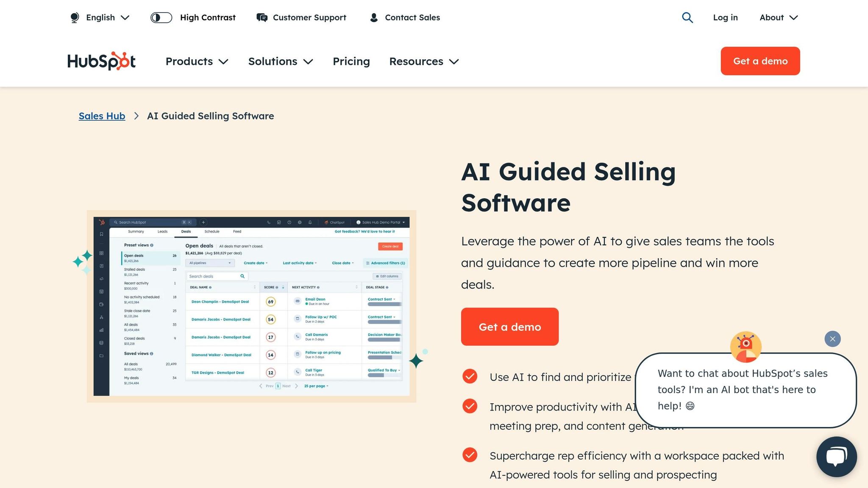868x488 pixels.
Task: Click checkmark beside Use AI to find
Action: [x=470, y=376]
